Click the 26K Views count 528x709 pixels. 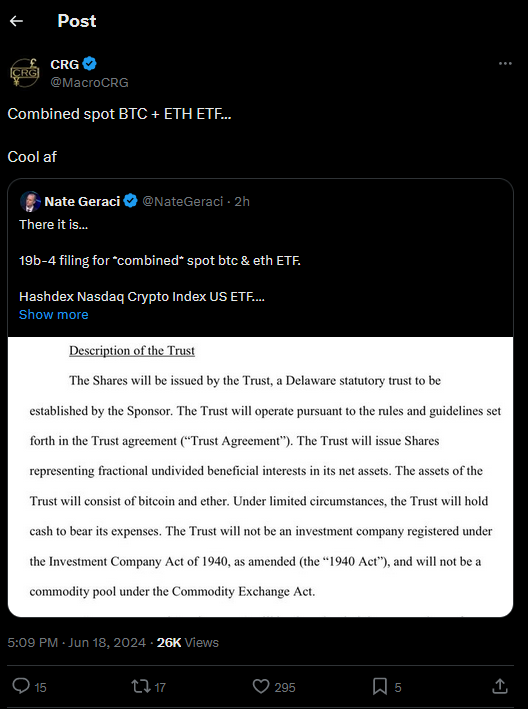tap(188, 643)
